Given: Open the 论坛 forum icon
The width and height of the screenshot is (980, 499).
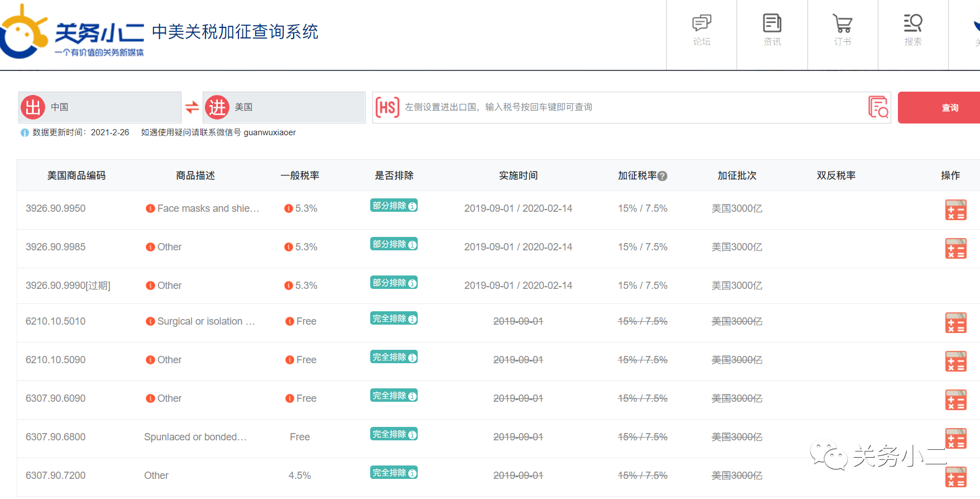Looking at the screenshot, I should (701, 30).
